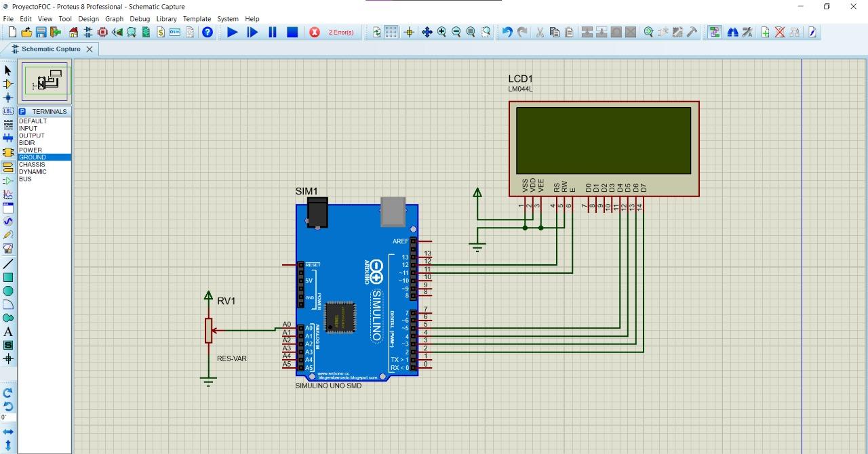Open the File menu
The width and height of the screenshot is (868, 454).
(x=8, y=19)
